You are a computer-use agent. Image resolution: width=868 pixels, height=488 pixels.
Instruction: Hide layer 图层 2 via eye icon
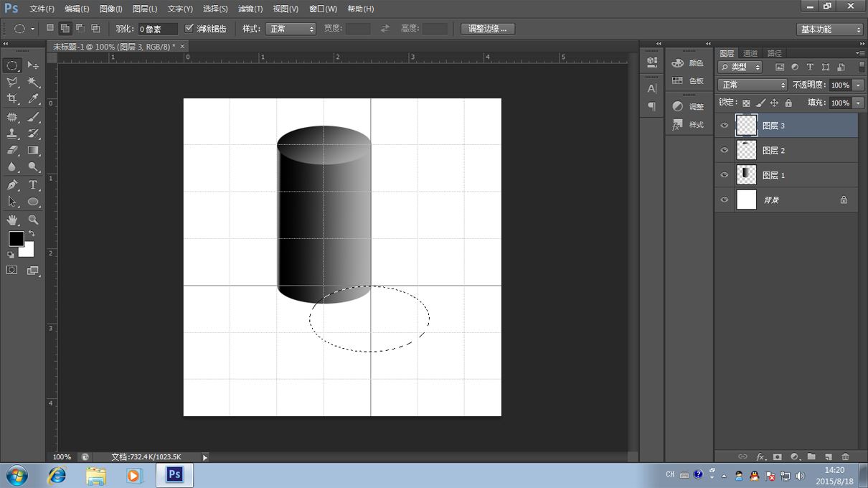725,150
